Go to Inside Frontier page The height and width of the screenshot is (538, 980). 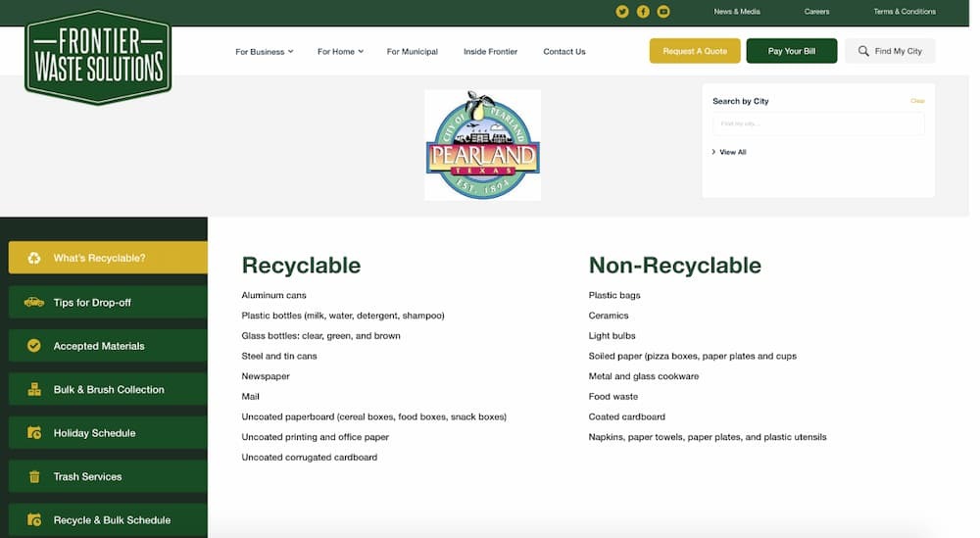pos(490,51)
